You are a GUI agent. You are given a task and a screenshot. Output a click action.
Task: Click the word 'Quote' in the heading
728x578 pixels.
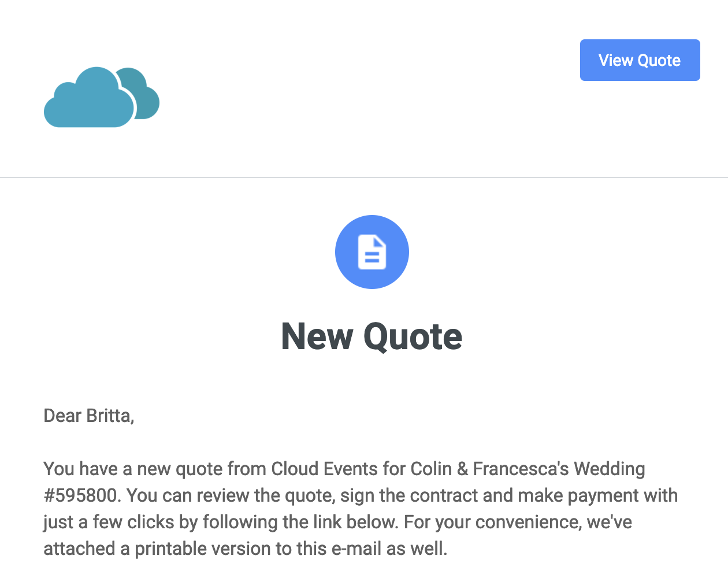point(413,336)
